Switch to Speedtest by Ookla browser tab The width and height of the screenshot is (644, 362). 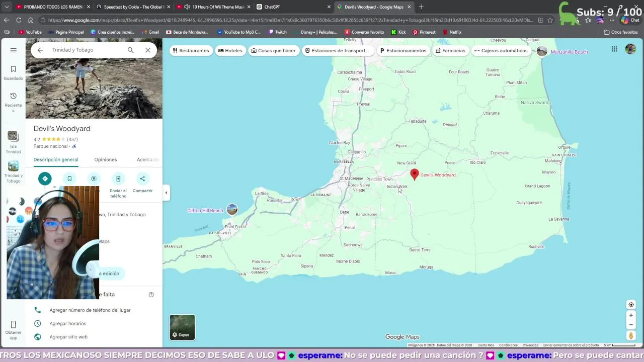pyautogui.click(x=133, y=7)
